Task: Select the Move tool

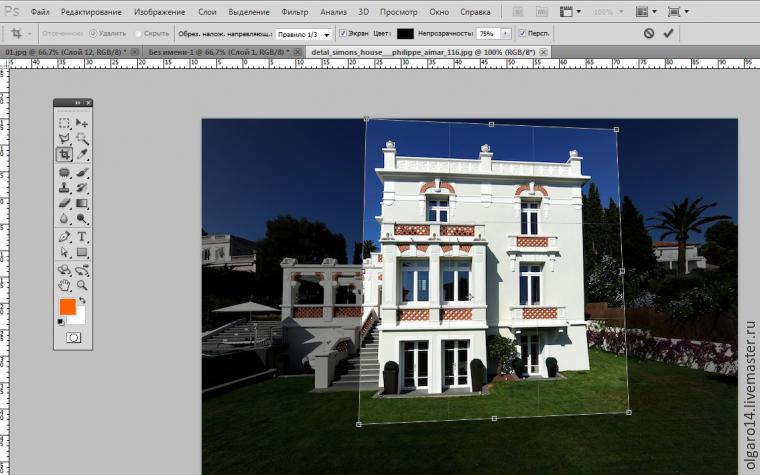Action: click(x=82, y=123)
